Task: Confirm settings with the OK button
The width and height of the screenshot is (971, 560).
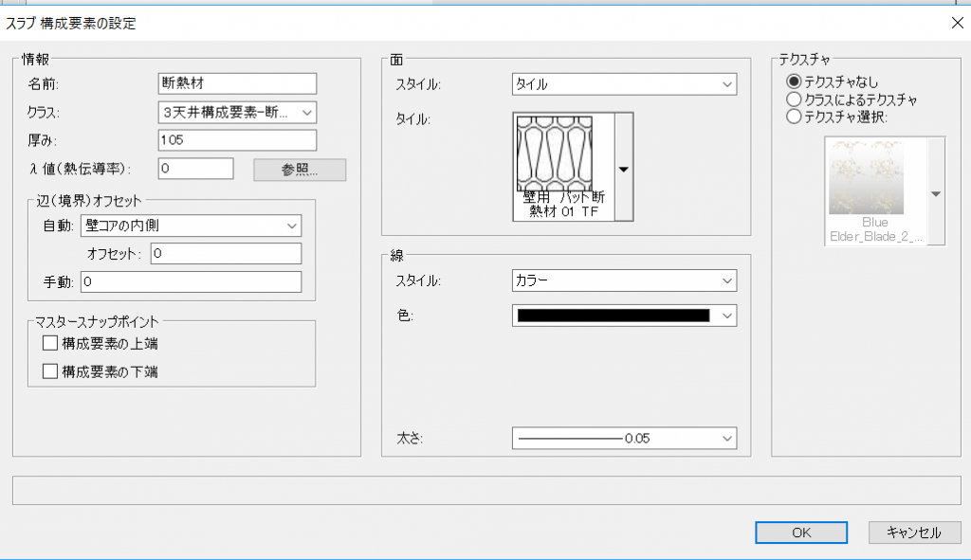Action: 801,533
